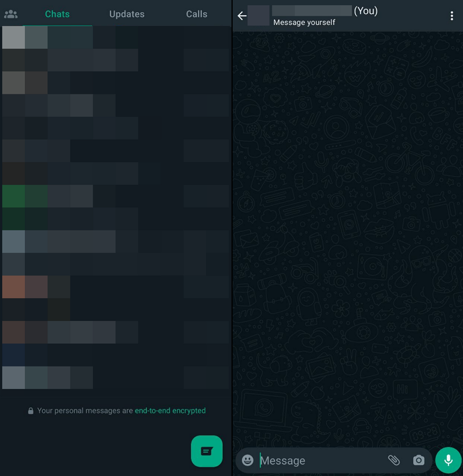Open the Calls tab
Screen dimensions: 463x476
[196, 14]
